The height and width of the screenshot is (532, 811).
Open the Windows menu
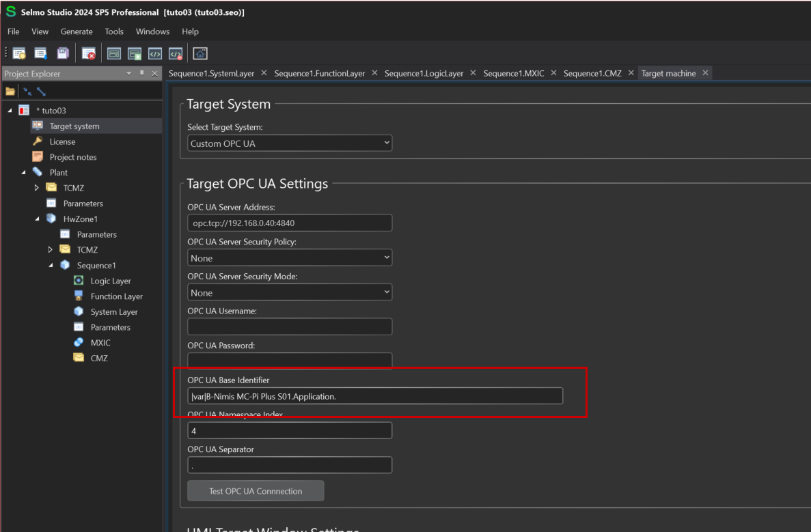152,31
